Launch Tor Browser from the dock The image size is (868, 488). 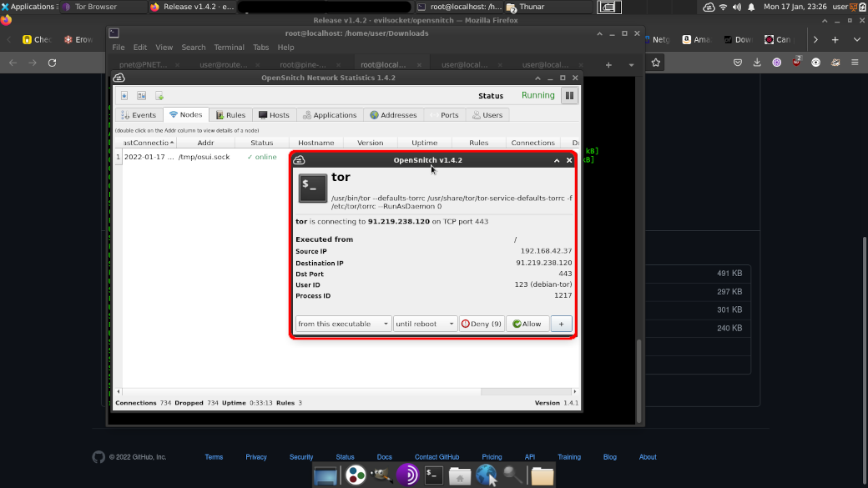tap(407, 475)
